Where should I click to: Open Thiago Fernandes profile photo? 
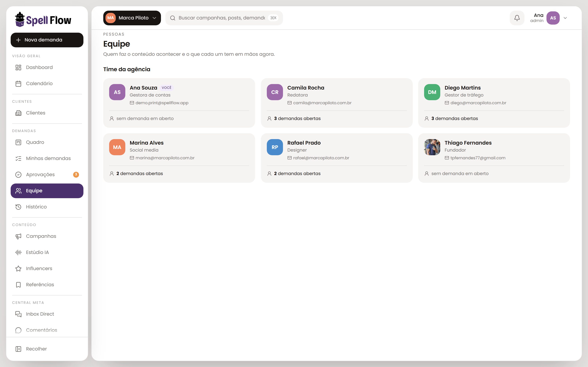432,147
